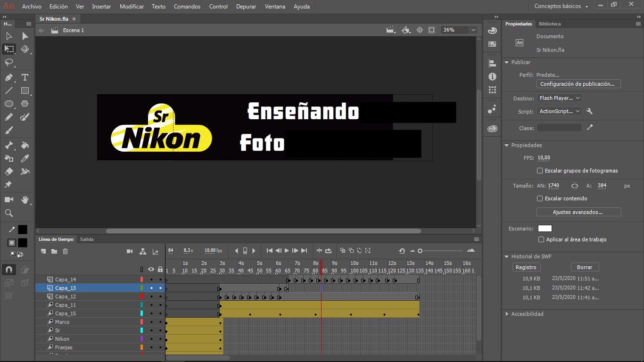The image size is (644, 362).
Task: Select the Eraser tool
Action: [8, 172]
